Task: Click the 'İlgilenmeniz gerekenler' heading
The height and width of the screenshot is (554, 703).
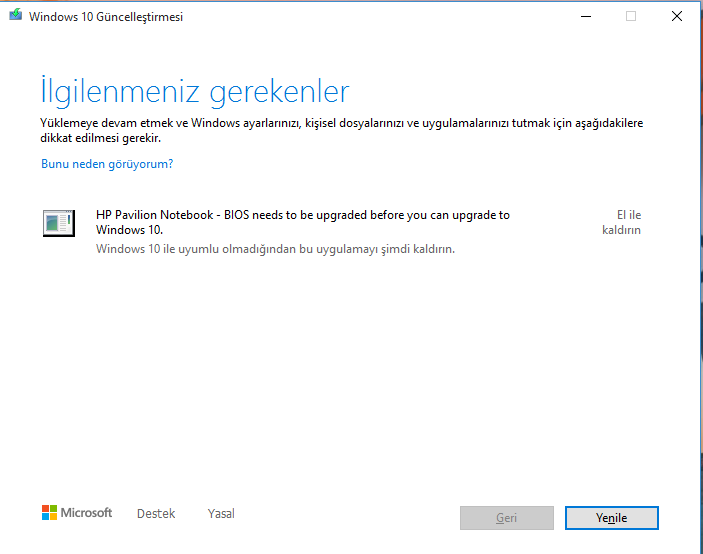Action: (195, 91)
